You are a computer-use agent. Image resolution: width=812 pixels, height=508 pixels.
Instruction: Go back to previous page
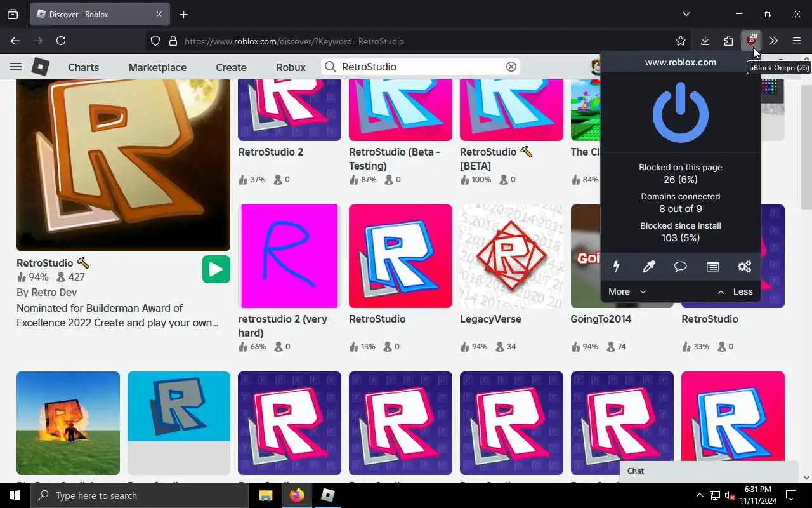[x=15, y=41]
